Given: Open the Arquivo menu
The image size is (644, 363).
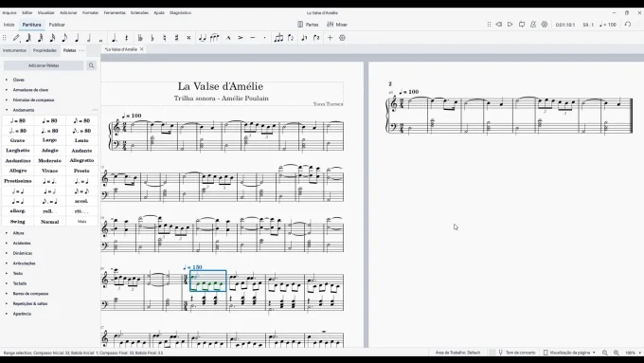Looking at the screenshot, I should click(x=9, y=12).
